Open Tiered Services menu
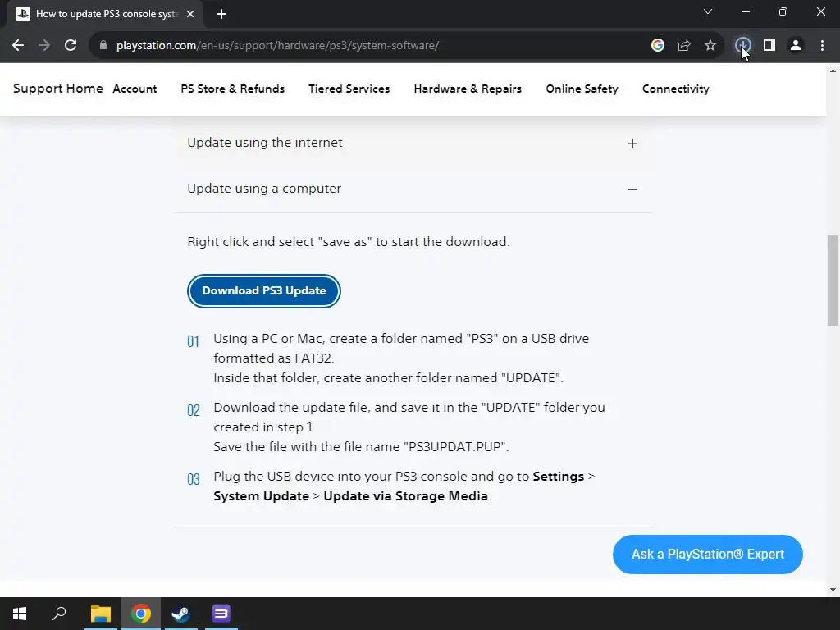This screenshot has width=840, height=630. coord(349,89)
